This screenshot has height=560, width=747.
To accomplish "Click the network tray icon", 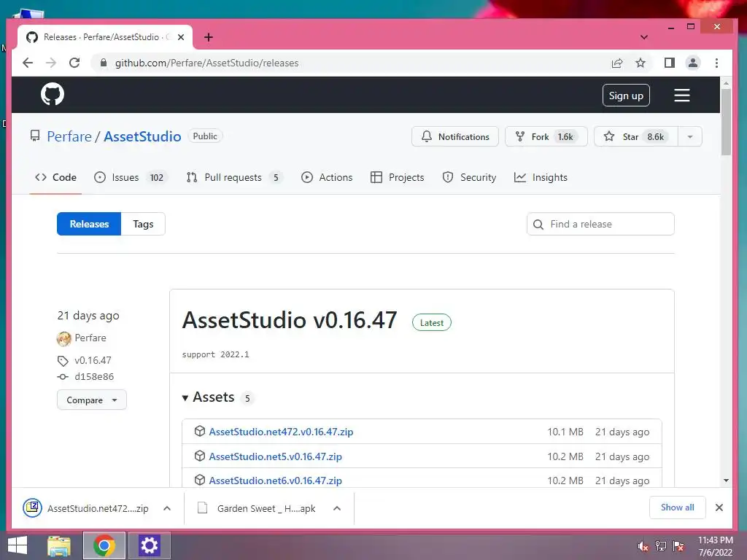I will [x=660, y=546].
